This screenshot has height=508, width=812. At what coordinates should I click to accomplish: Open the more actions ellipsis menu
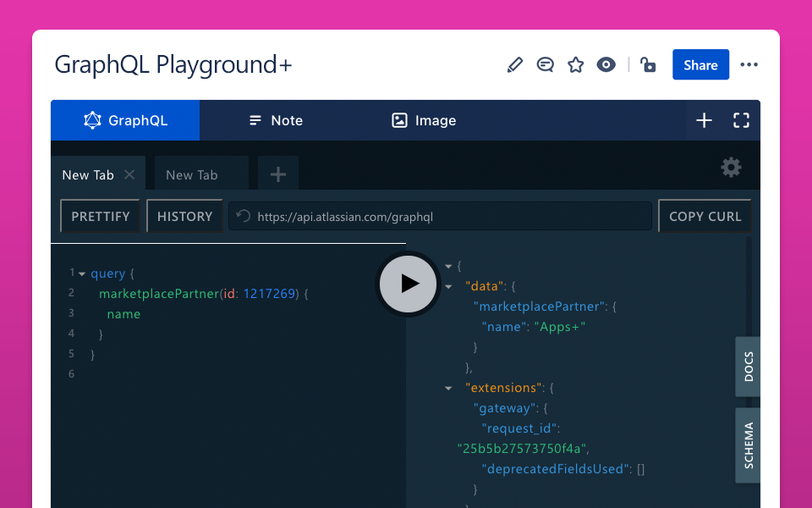tap(749, 65)
